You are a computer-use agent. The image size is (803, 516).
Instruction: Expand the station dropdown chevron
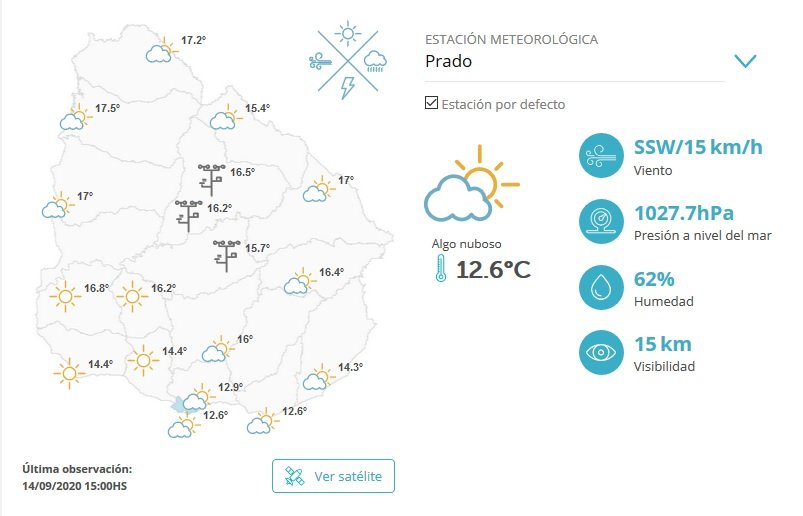click(745, 61)
